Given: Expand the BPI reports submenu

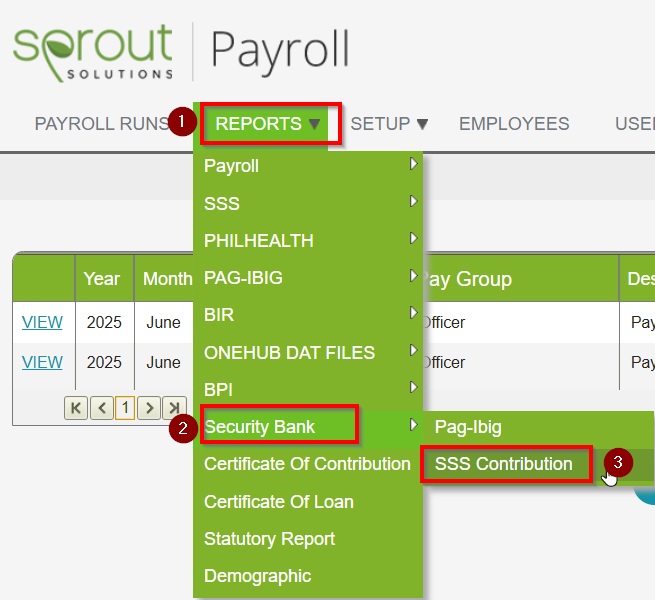Looking at the screenshot, I should click(x=308, y=390).
